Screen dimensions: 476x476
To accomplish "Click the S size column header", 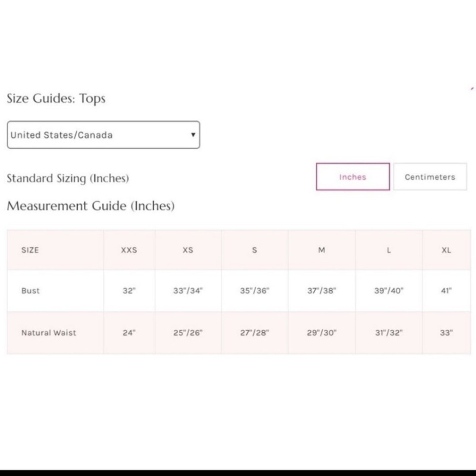I will click(x=255, y=250).
